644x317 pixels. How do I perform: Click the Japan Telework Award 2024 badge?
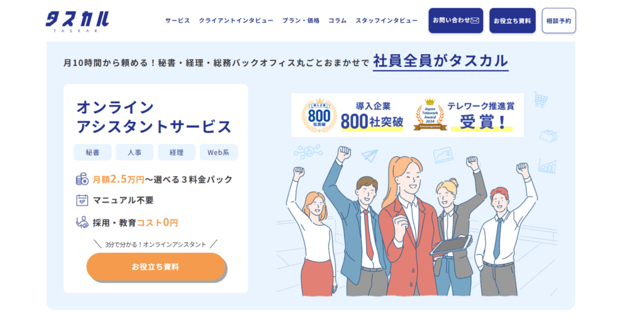tap(430, 114)
